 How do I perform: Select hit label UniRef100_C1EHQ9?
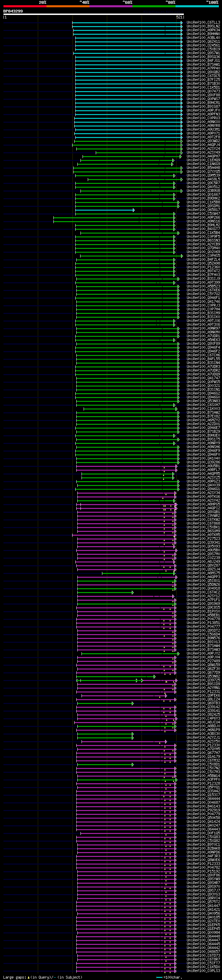pyautogui.click(x=203, y=160)
